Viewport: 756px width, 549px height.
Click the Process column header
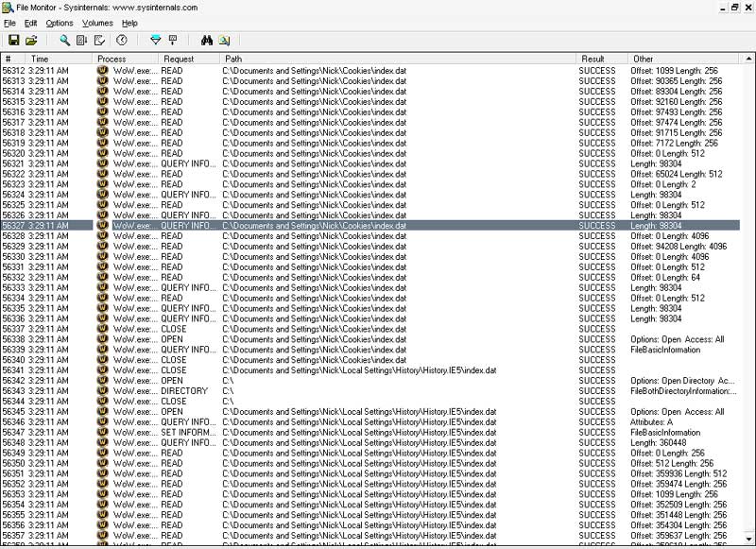click(x=126, y=59)
